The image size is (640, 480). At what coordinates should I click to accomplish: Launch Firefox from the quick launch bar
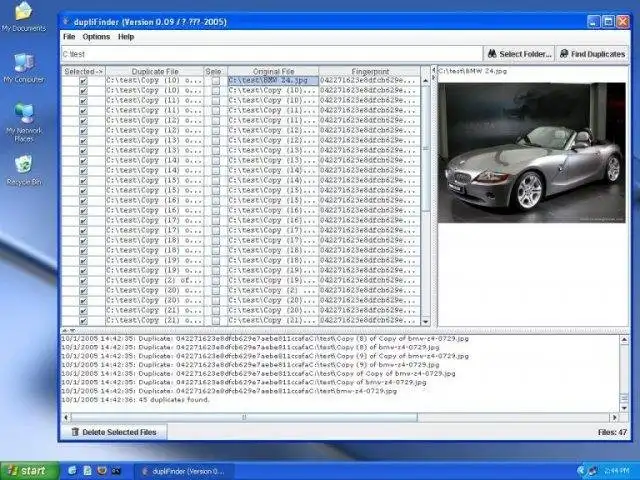pos(102,471)
